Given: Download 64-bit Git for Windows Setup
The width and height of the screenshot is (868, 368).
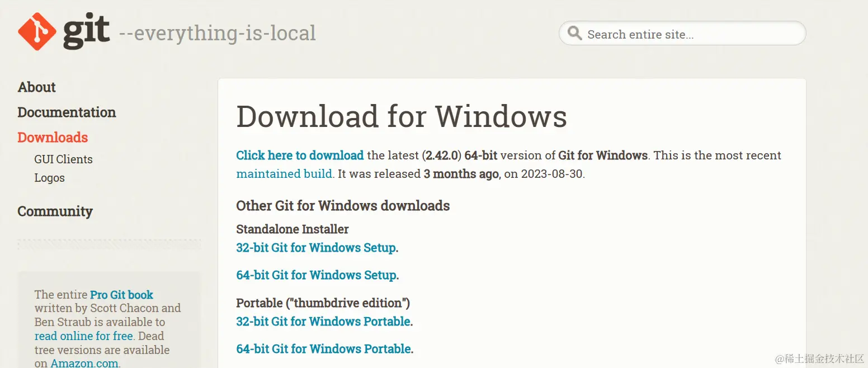Looking at the screenshot, I should 316,275.
